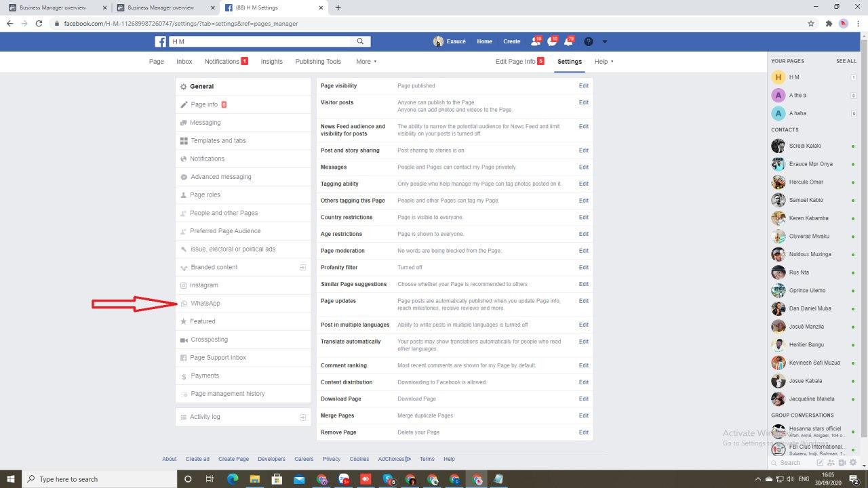The image size is (868, 488).
Task: Expand Activity log entry
Action: [x=303, y=417]
